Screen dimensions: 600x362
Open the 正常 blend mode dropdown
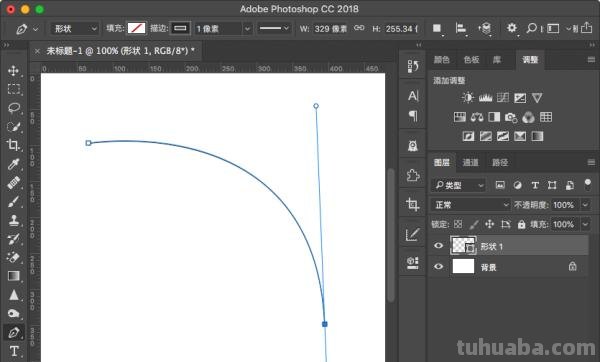pos(471,205)
